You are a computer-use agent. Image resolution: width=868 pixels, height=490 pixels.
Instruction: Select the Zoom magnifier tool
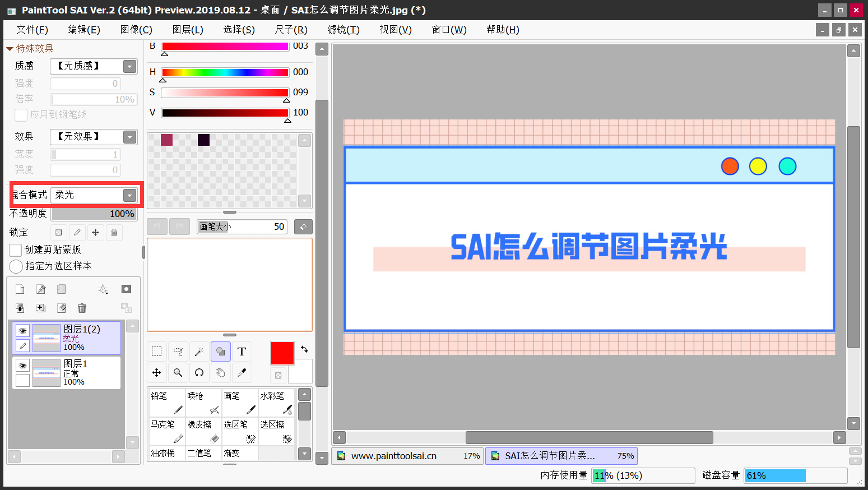(x=178, y=373)
